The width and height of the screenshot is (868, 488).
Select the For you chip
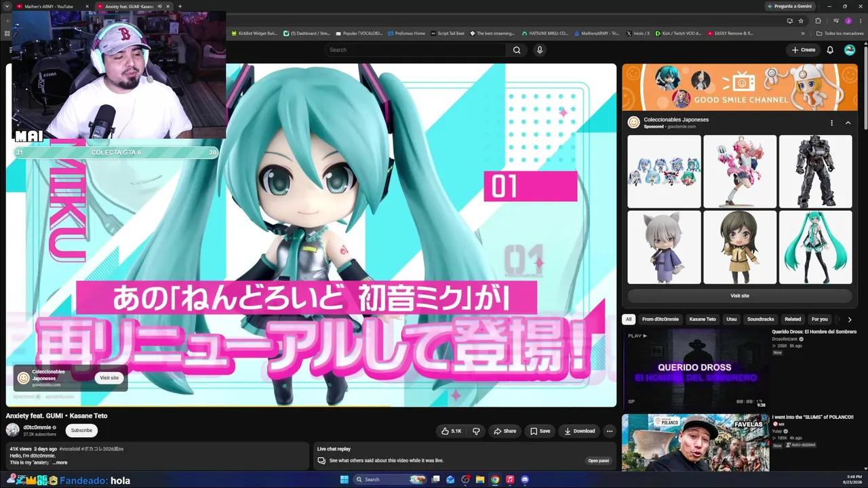820,319
